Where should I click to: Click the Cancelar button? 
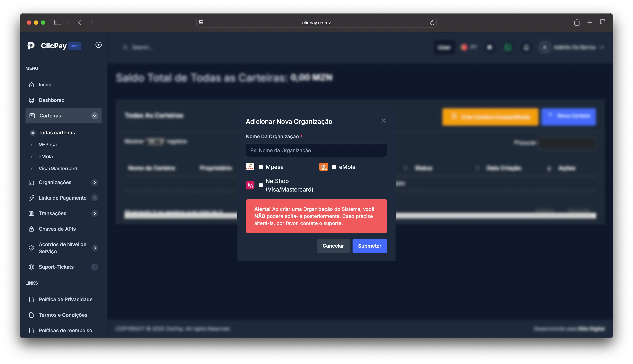coord(333,246)
